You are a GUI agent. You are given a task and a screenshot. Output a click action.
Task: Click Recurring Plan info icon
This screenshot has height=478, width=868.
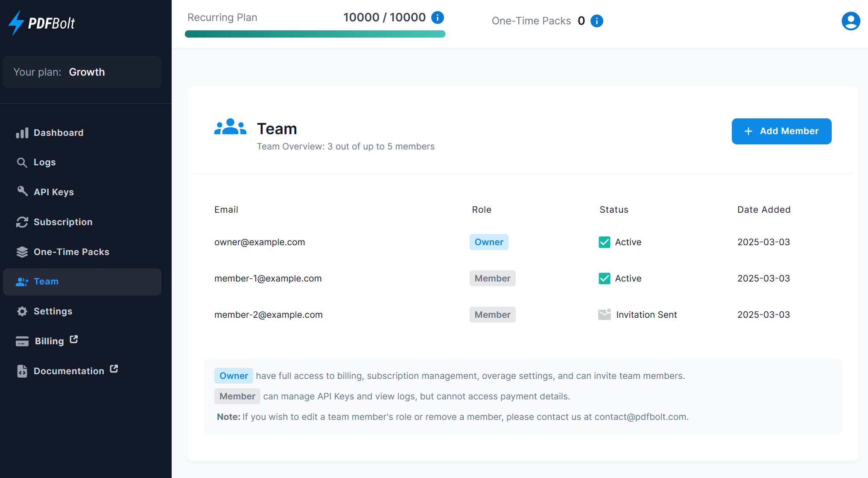[x=438, y=18]
